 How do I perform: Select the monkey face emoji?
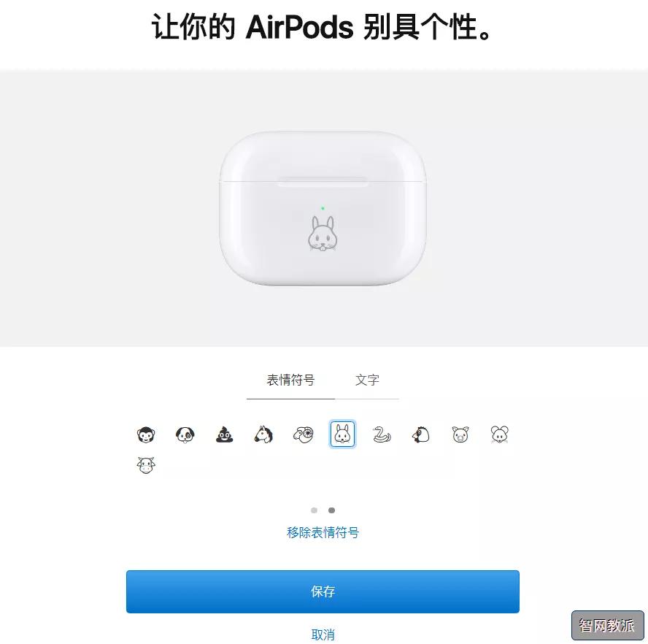tap(146, 434)
